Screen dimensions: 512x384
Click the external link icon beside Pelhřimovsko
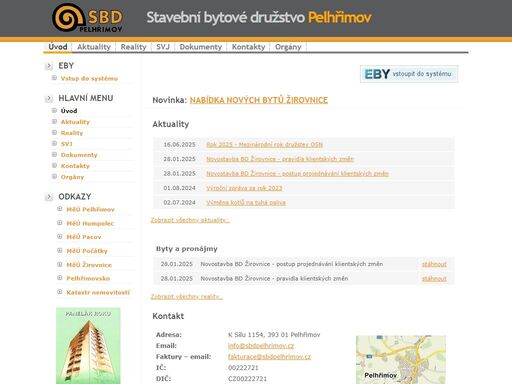click(60, 278)
